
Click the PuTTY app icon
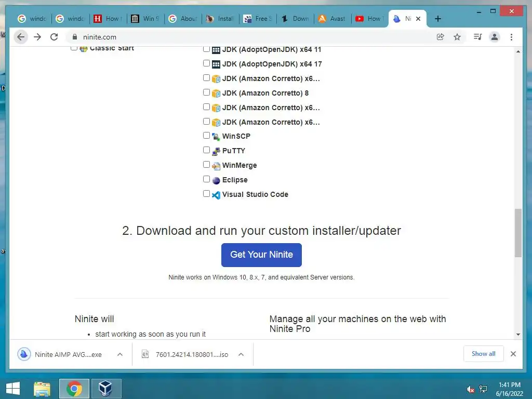coord(216,151)
